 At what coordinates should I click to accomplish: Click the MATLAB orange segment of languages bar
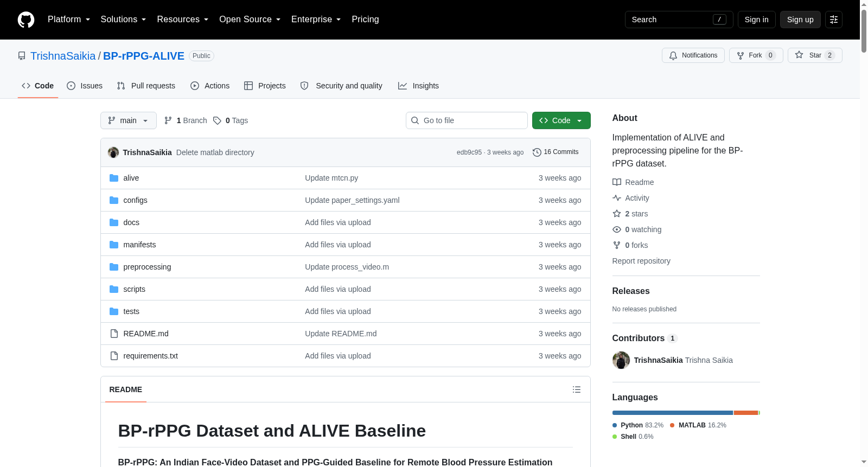(x=746, y=413)
